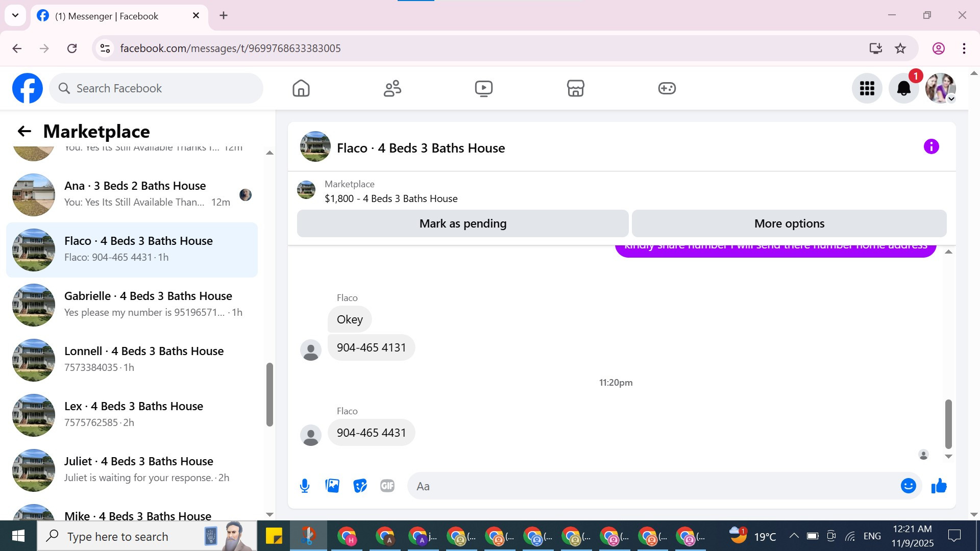Viewport: 980px width, 551px height.
Task: Click the voice clip microphone icon
Action: pos(305,486)
